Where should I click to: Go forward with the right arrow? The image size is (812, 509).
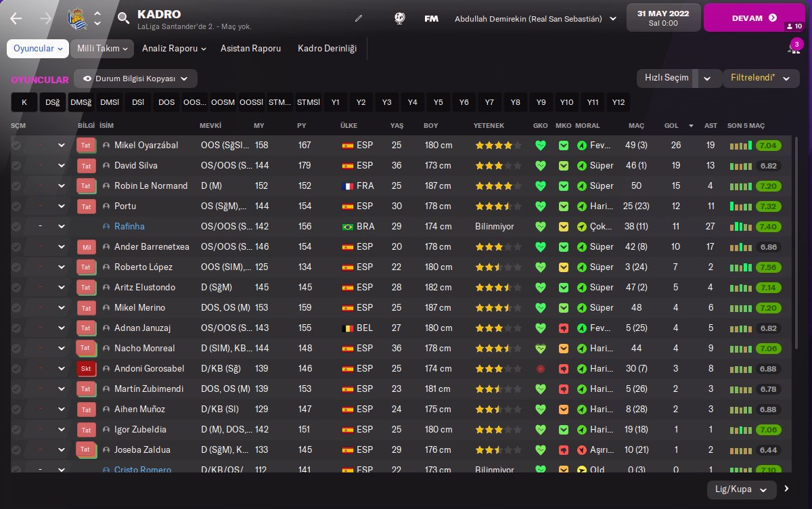[x=46, y=18]
